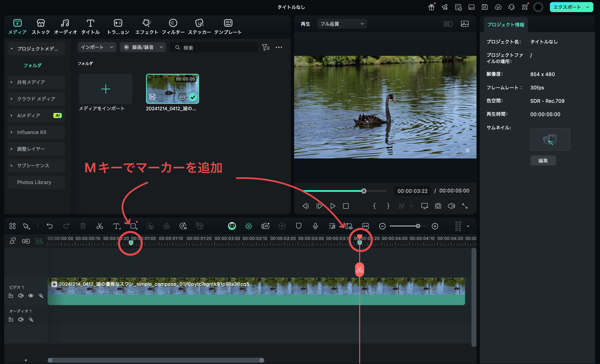Open the エフェクト tab

click(x=147, y=27)
